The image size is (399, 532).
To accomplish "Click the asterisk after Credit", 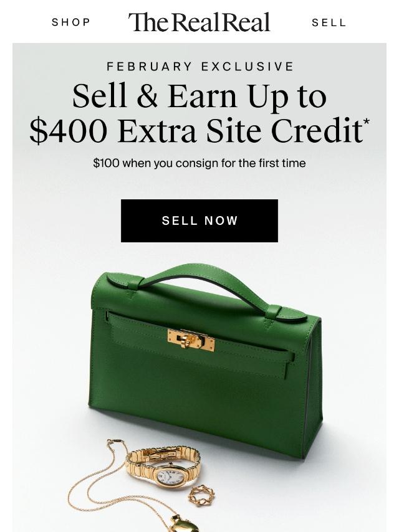I will [367, 122].
